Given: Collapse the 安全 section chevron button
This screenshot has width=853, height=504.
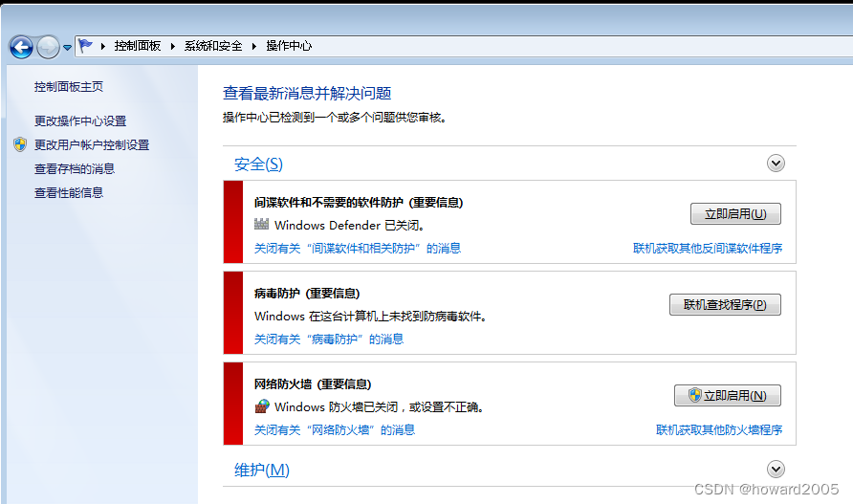Looking at the screenshot, I should (776, 163).
